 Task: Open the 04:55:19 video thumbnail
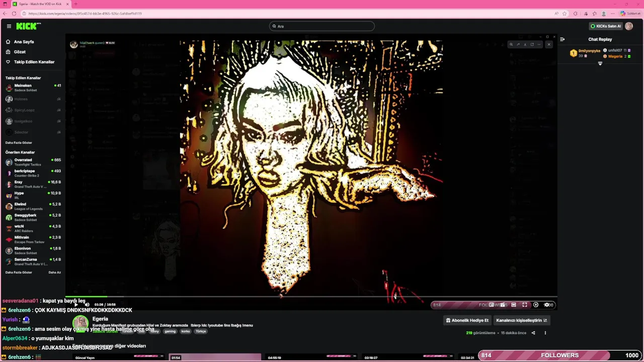point(311,357)
